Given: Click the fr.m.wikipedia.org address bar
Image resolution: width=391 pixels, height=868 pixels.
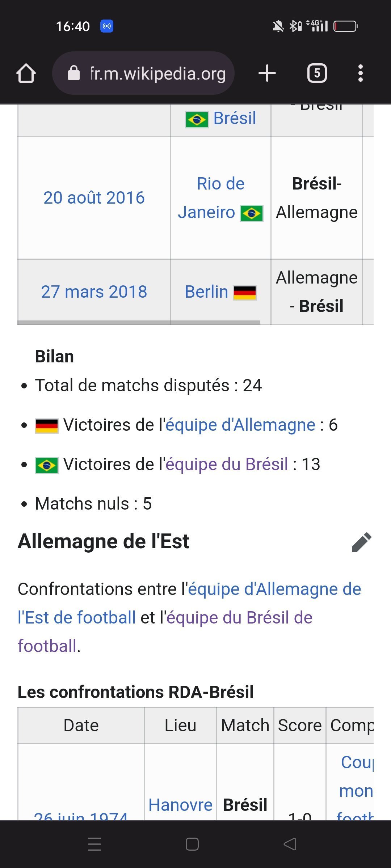Looking at the screenshot, I should click(158, 73).
